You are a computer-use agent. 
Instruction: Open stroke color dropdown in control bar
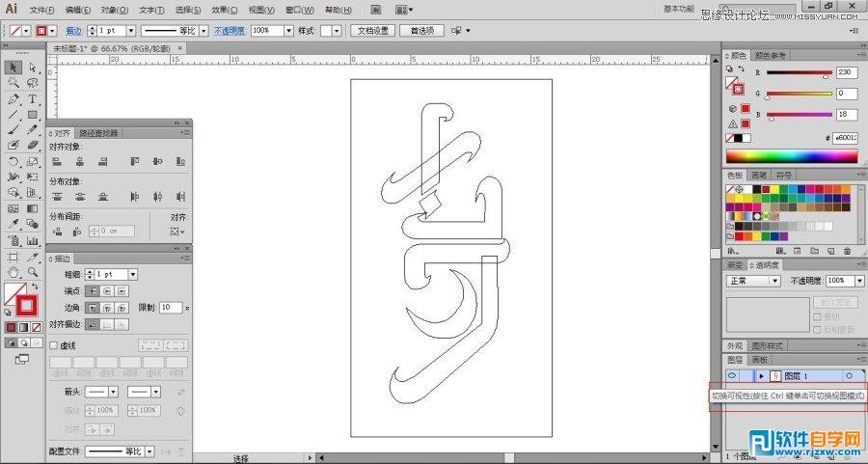coord(53,31)
